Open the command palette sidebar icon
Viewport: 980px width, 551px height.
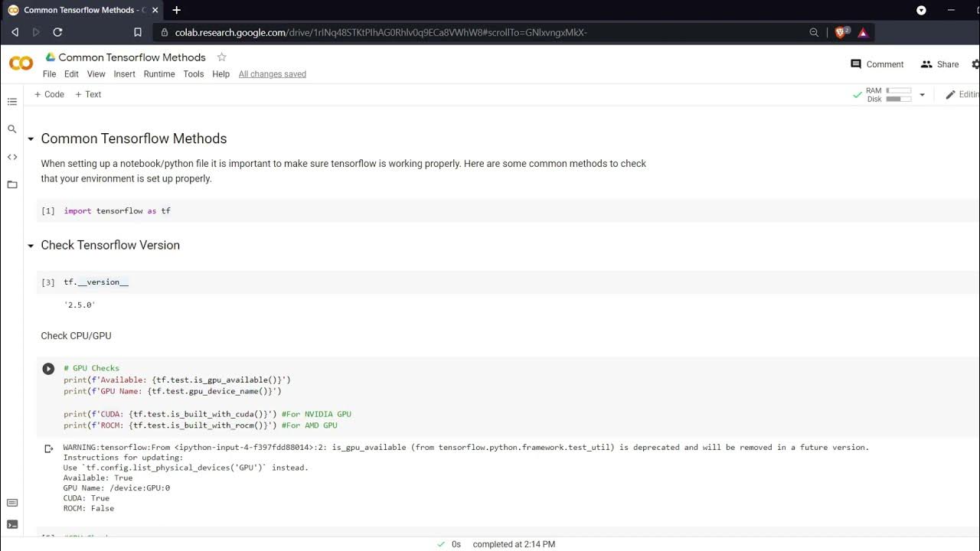pos(12,503)
